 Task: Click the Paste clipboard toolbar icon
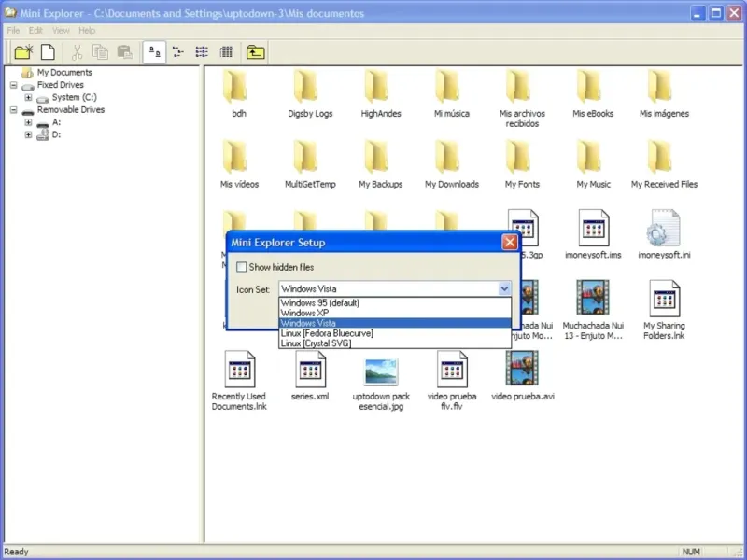[123, 52]
